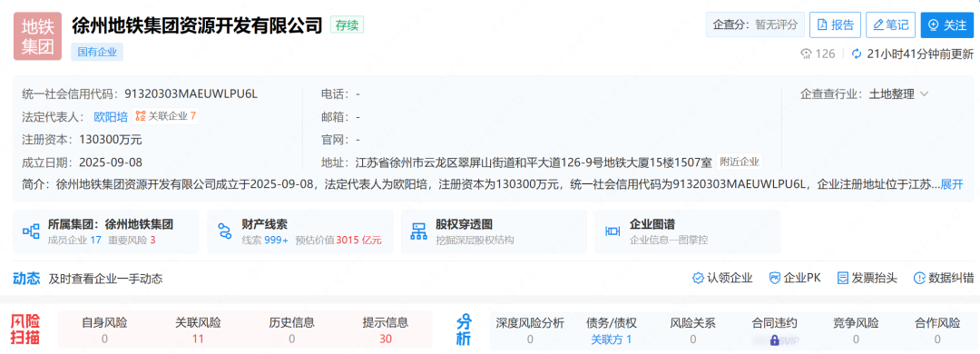980x354 pixels.
Task: Open 合同违约 SVIP locked item
Action: pyautogui.click(x=774, y=330)
